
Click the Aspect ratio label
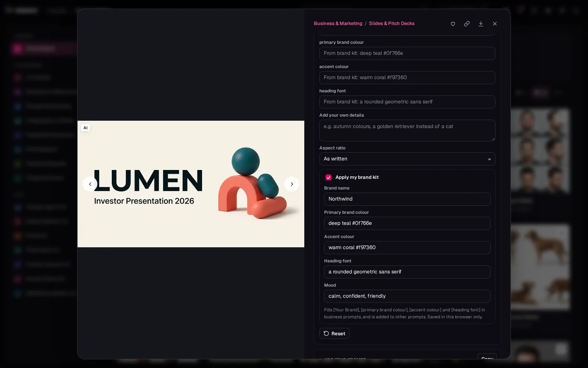click(x=332, y=148)
